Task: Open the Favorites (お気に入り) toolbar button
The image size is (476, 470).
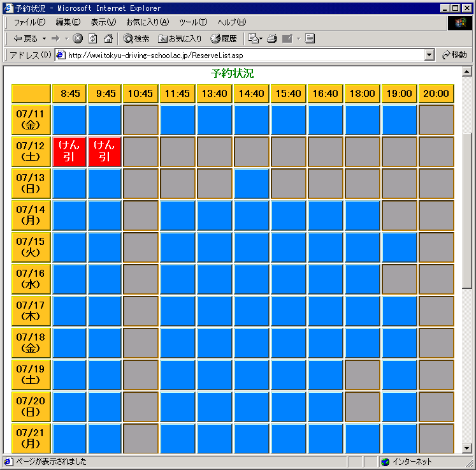Action: [180, 39]
